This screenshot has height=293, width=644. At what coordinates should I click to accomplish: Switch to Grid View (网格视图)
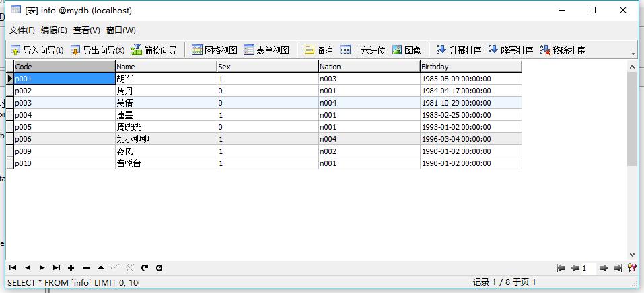tap(215, 50)
